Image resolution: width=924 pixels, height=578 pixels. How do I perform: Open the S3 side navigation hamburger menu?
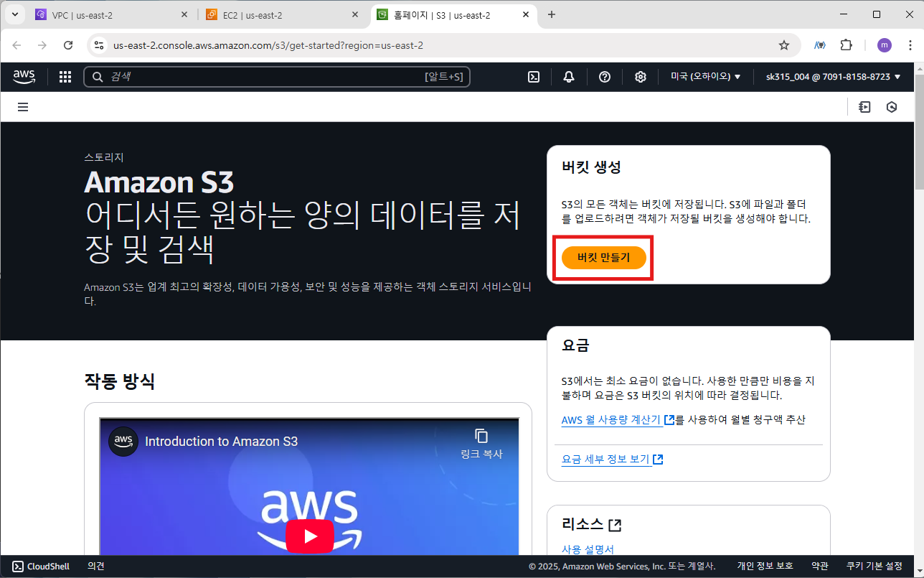coord(23,107)
